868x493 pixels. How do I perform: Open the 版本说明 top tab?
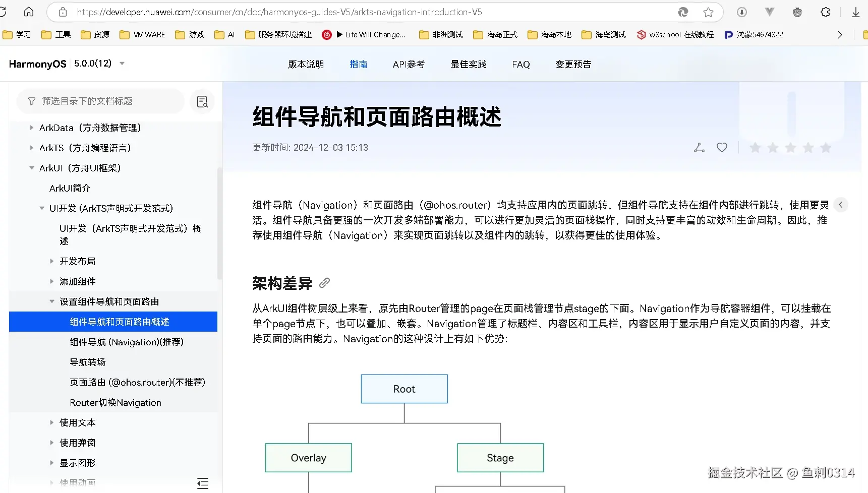306,64
